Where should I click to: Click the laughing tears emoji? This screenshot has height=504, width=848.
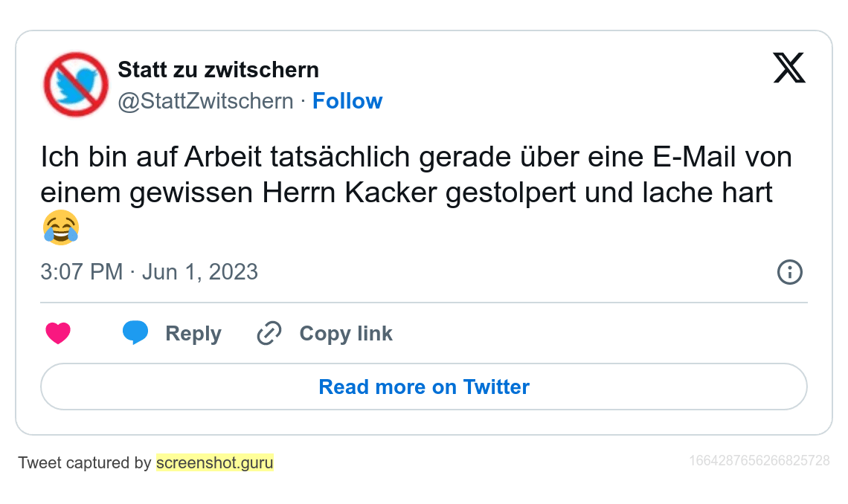[x=61, y=227]
